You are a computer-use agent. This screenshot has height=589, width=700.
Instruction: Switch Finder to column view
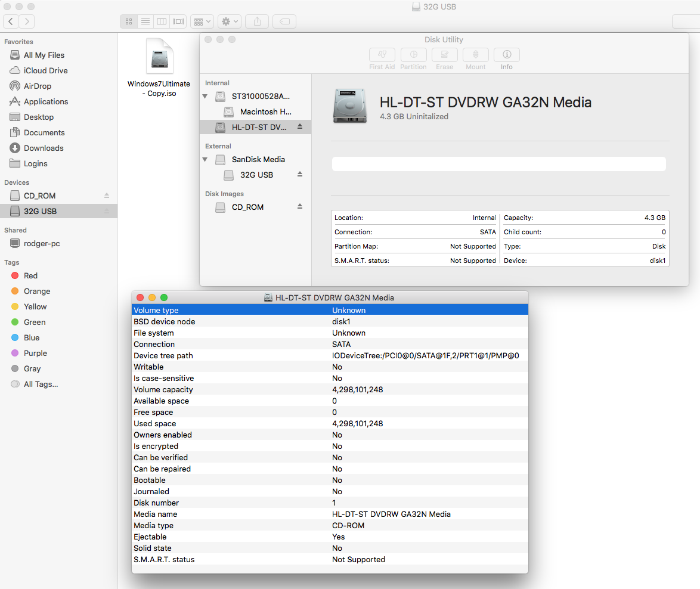coord(162,21)
